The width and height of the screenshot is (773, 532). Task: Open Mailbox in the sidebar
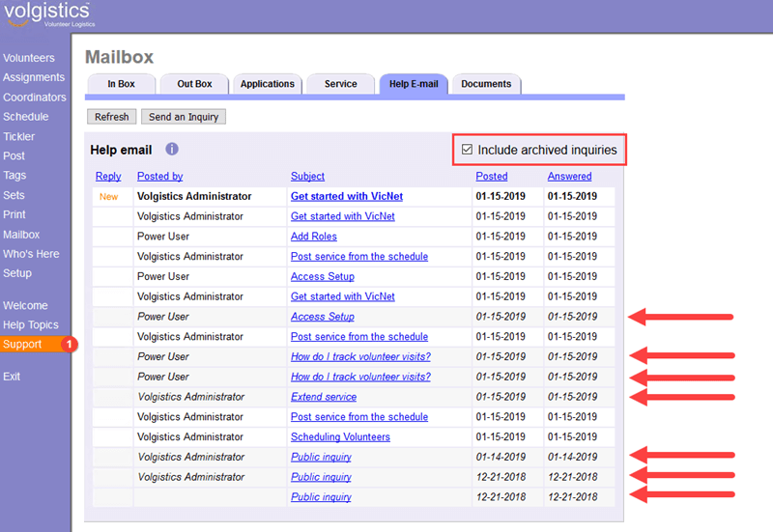[x=21, y=235]
